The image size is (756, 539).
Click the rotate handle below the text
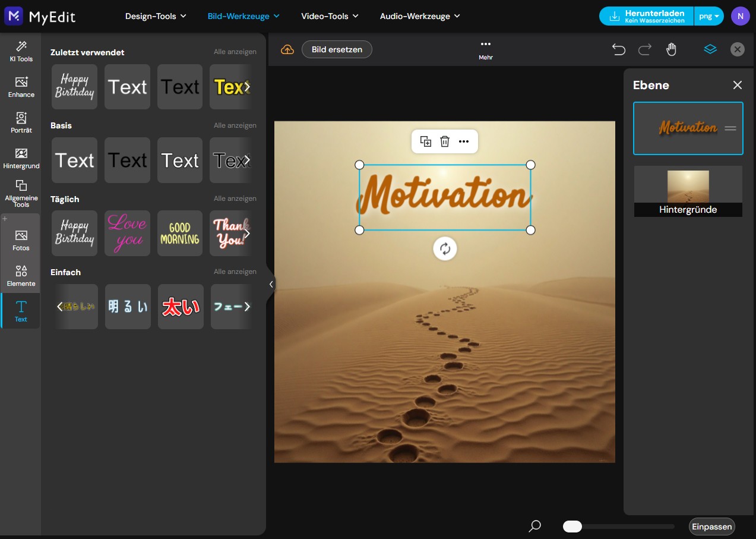pos(445,248)
